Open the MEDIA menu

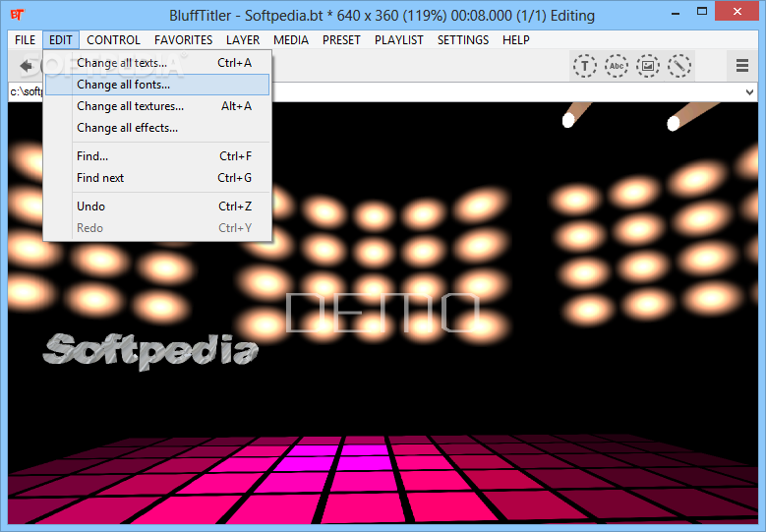(x=291, y=40)
